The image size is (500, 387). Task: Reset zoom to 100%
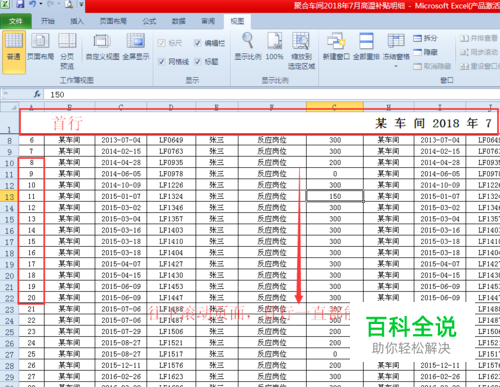274,46
